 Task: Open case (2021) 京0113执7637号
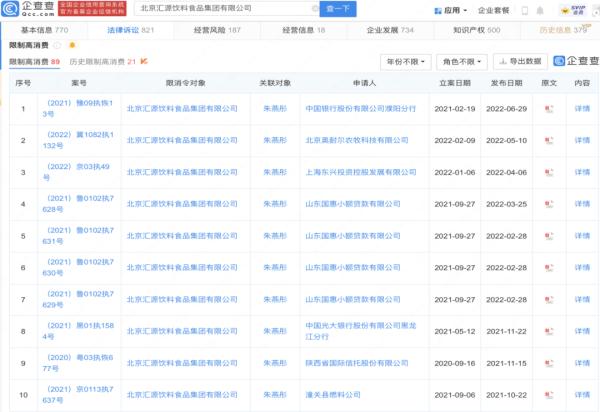click(x=78, y=394)
